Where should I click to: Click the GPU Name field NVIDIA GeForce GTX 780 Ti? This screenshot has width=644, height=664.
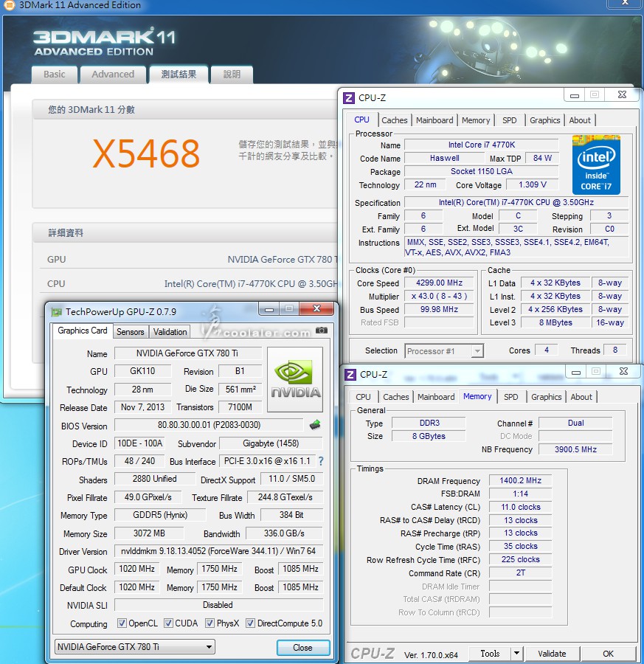click(x=187, y=353)
